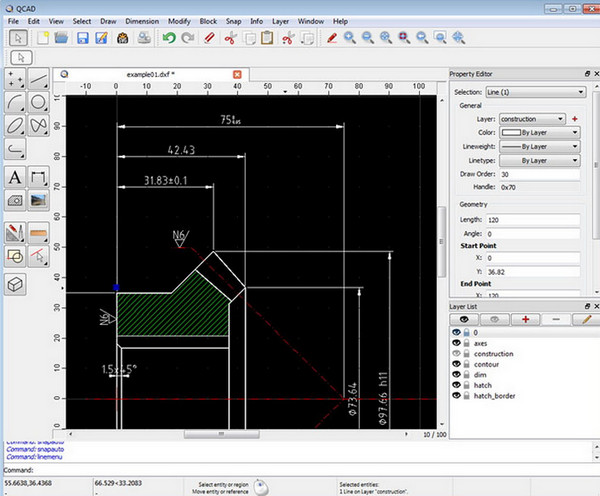600x496 pixels.
Task: Click the Save file icon
Action: 82,38
